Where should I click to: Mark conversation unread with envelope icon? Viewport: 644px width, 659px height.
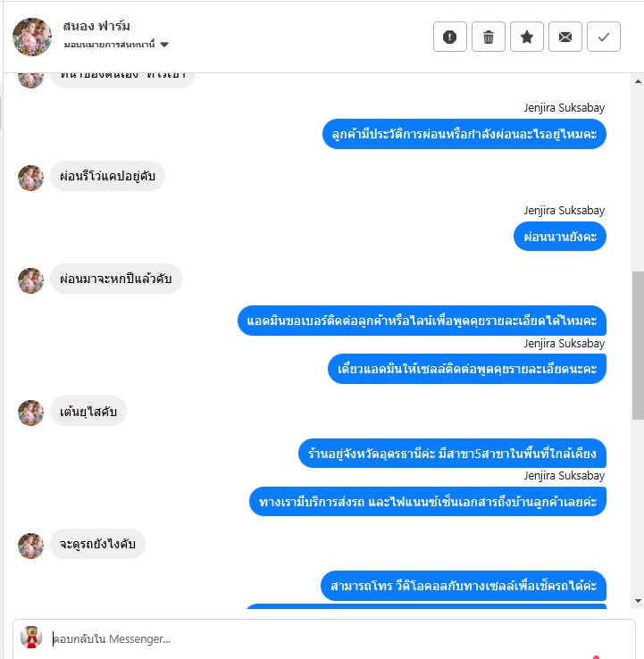(565, 37)
